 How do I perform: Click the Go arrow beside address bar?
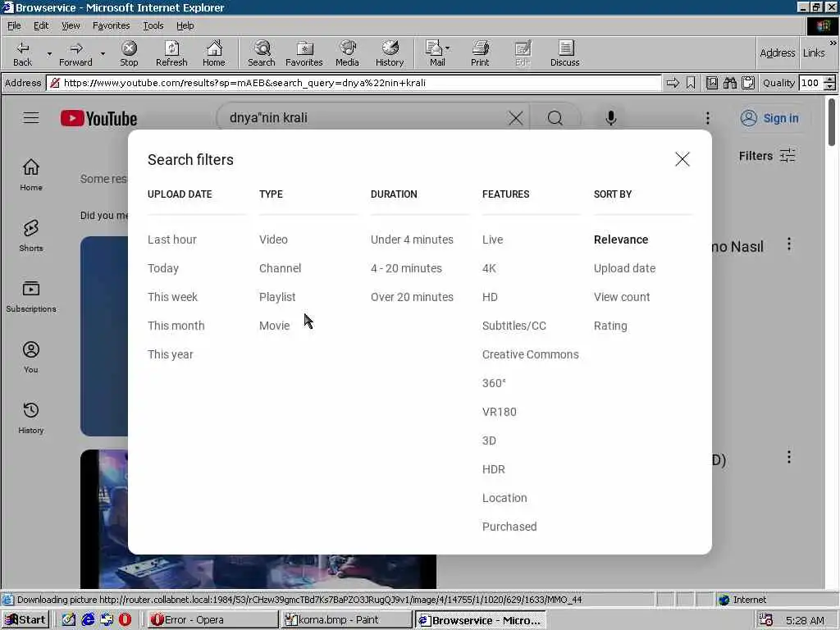click(673, 83)
